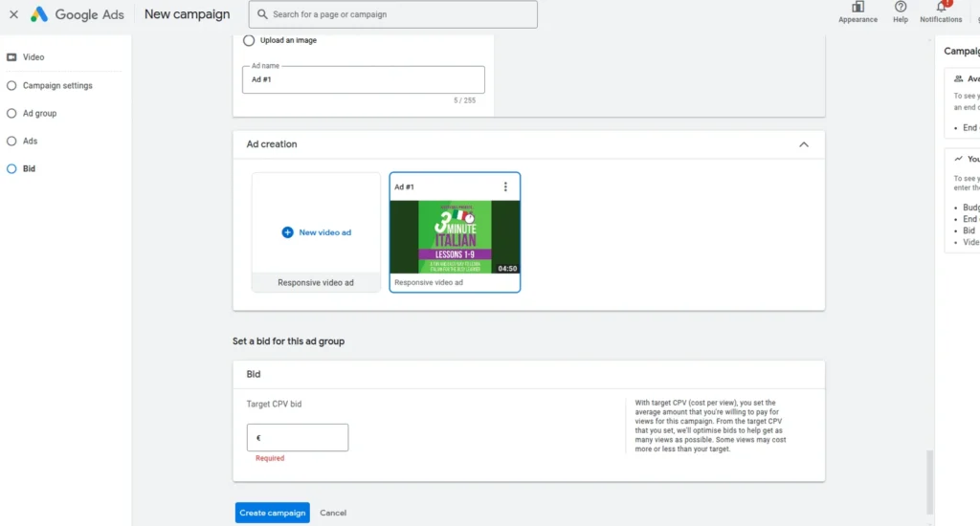Click the Google Ads logo
Screen dimensions: 980x526
(x=40, y=14)
